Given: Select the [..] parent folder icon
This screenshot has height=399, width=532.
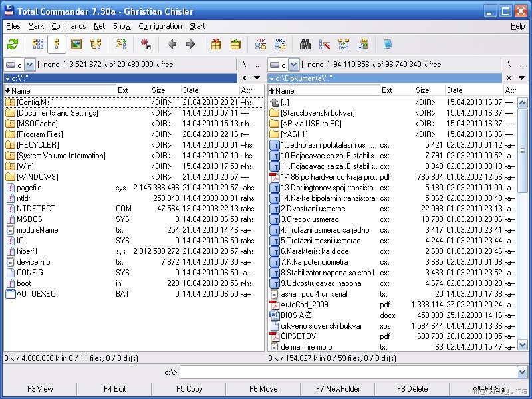Looking at the screenshot, I should (274, 102).
